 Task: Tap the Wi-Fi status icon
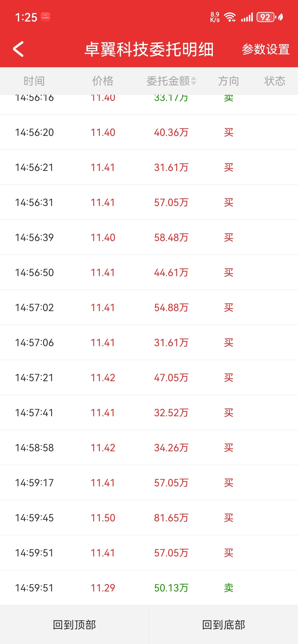[x=230, y=17]
